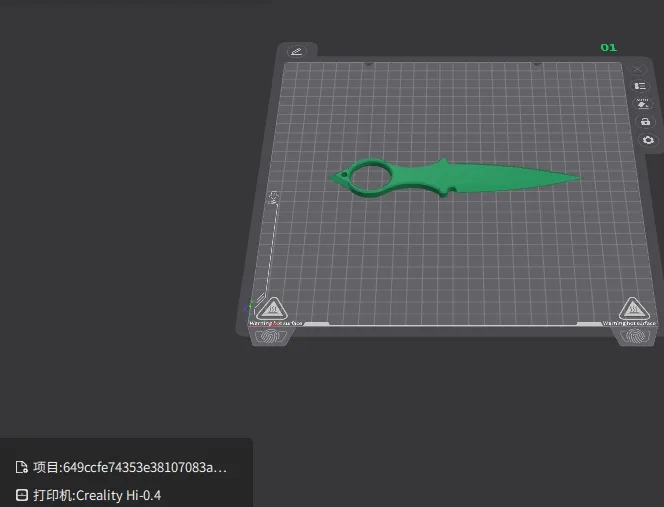This screenshot has height=507, width=664.
Task: Auto-orient objects on the plate
Action: click(643, 104)
